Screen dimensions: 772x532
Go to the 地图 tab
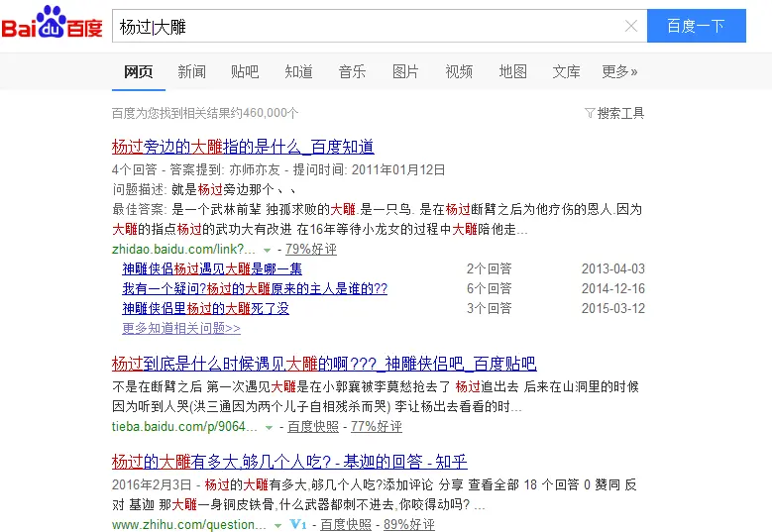point(512,72)
